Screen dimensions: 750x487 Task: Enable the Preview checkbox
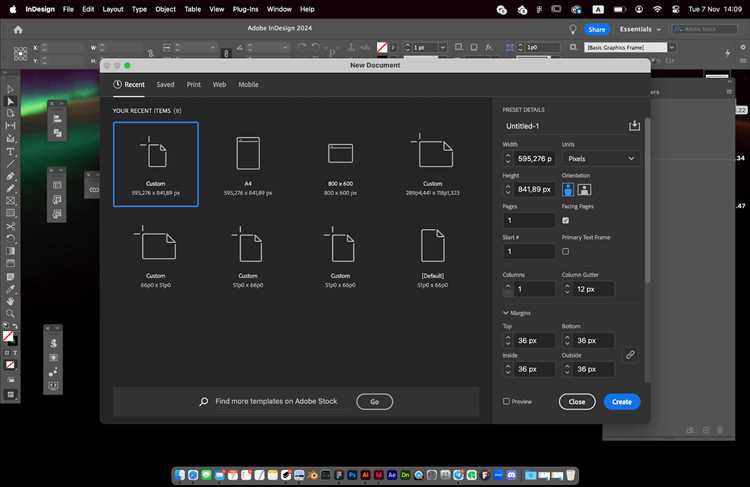(x=507, y=401)
